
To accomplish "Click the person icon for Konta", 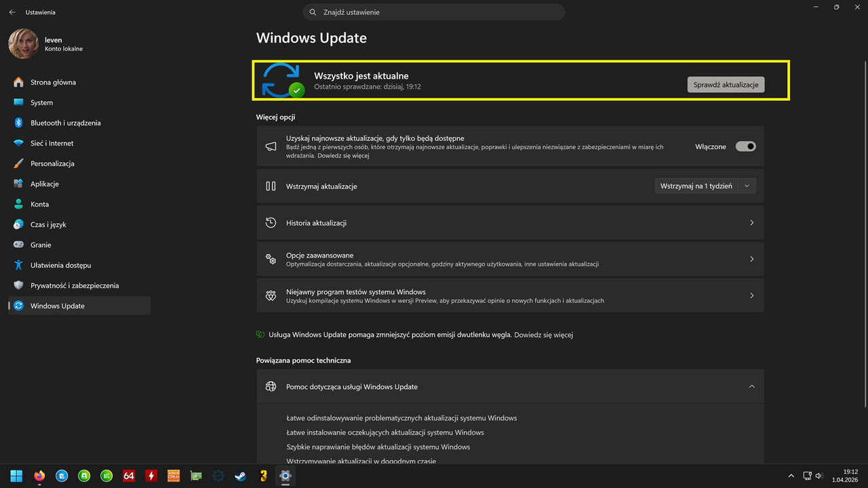I will tap(18, 204).
